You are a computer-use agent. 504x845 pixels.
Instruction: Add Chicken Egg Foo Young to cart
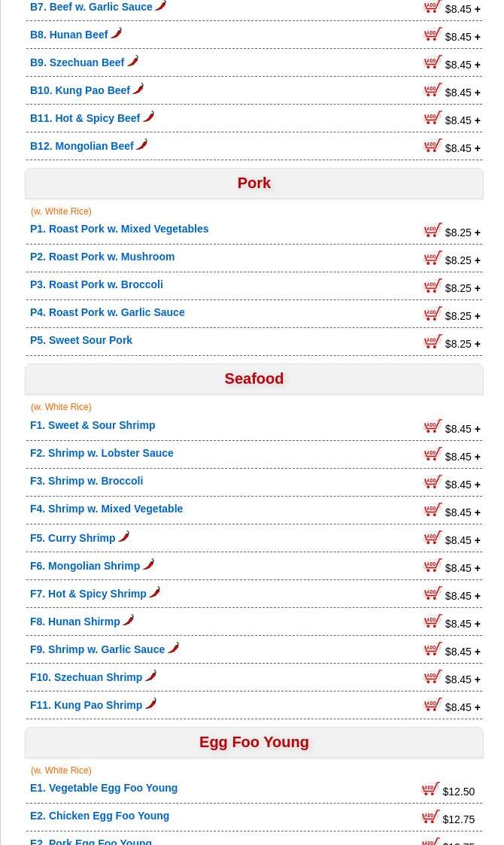point(430,817)
